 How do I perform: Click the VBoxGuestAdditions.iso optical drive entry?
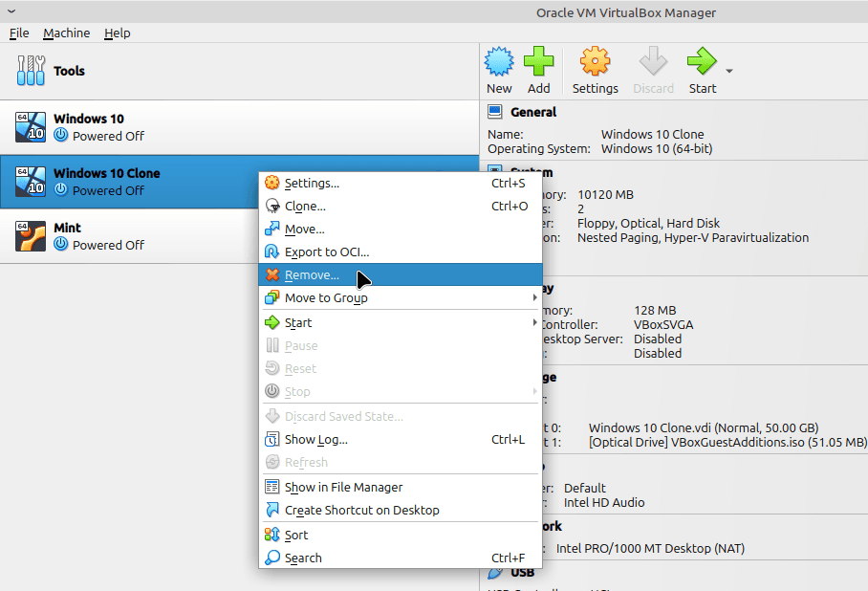(x=727, y=442)
